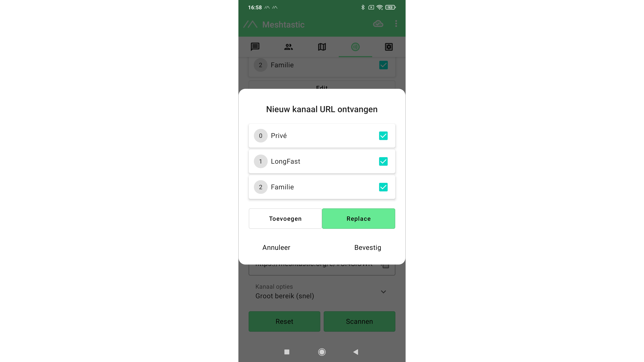Open the Messages chat tab icon
Image resolution: width=644 pixels, height=362 pixels.
[255, 47]
